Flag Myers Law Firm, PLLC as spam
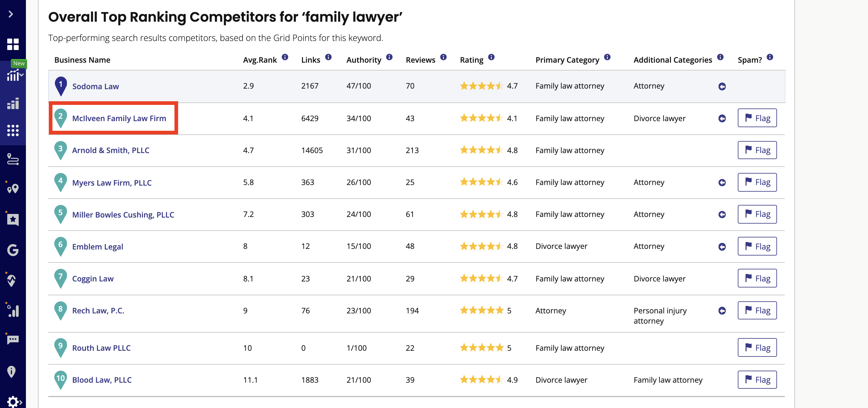The image size is (868, 408). (757, 182)
